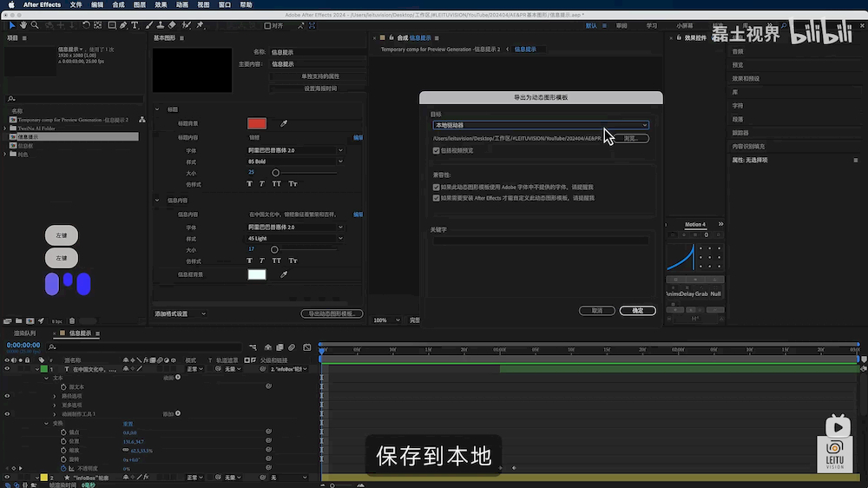Confirm export dialog with highlighted OK button
Image resolution: width=868 pixels, height=488 pixels.
[x=638, y=311]
